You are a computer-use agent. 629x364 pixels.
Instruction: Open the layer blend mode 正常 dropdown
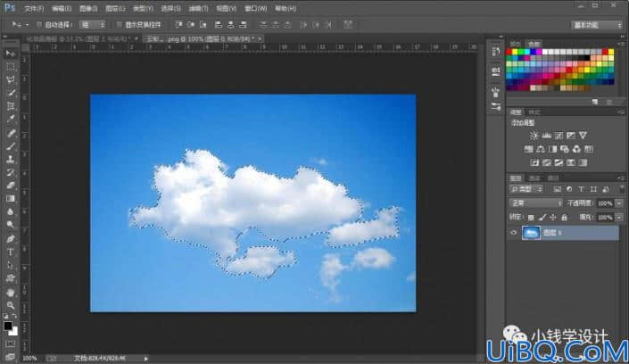pyautogui.click(x=535, y=203)
